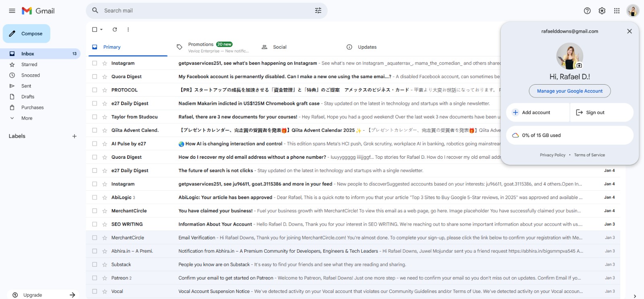Focus the Search mail field

pyautogui.click(x=207, y=10)
